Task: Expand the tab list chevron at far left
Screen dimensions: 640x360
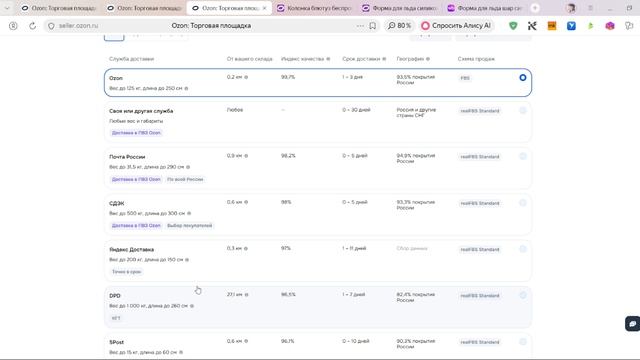Action: (7, 8)
